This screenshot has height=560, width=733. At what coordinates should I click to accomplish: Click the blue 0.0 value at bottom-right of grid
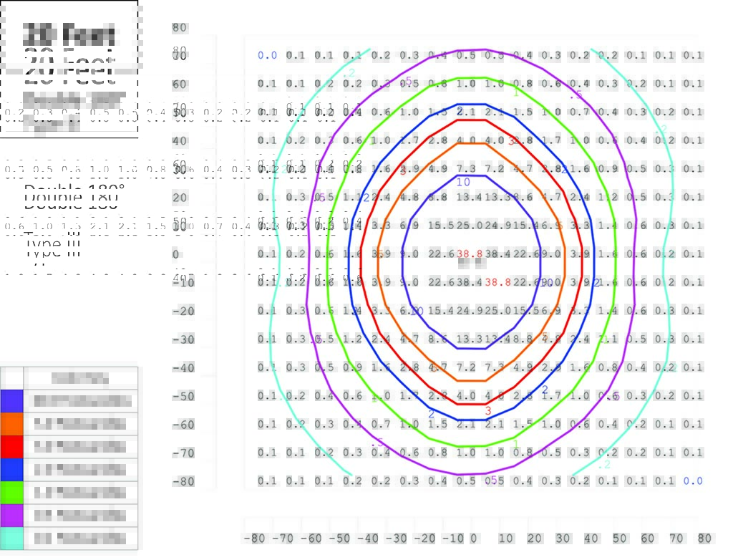click(692, 481)
